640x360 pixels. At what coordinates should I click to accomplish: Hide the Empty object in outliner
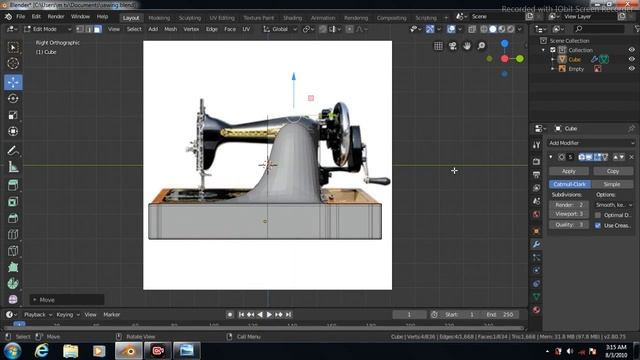tap(631, 69)
